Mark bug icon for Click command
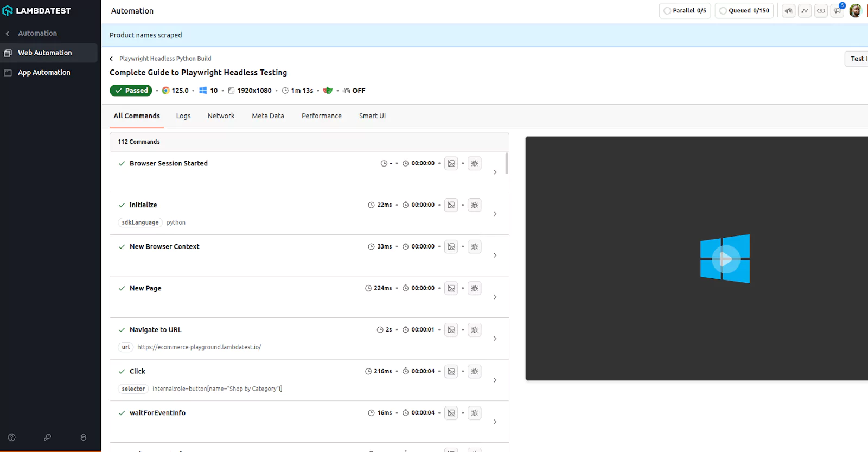The image size is (868, 452). 475,372
